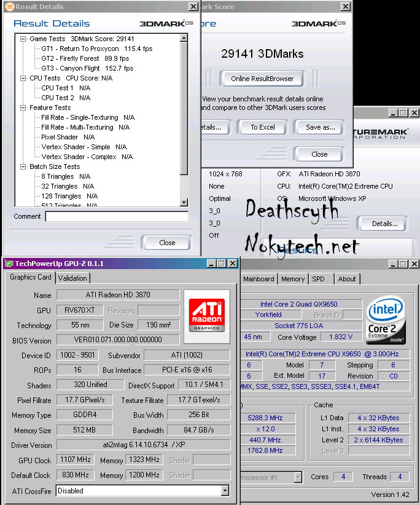Select Fill Rate - Single-Texturing row
The height and width of the screenshot is (505, 420).
88,117
